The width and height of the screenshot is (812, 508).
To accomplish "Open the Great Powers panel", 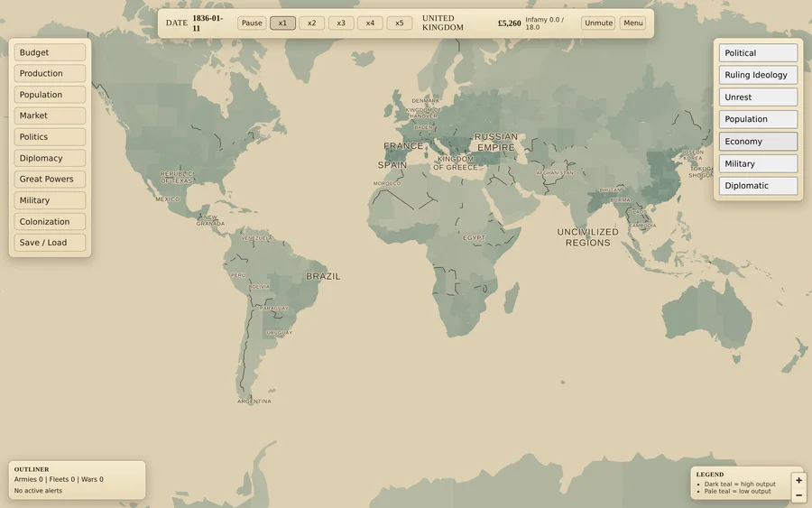I will tap(50, 180).
